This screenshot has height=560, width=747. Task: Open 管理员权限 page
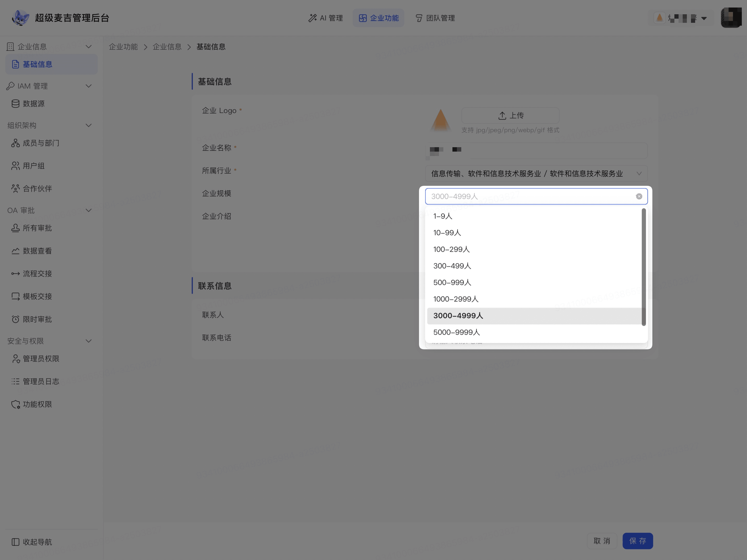[x=51, y=359]
